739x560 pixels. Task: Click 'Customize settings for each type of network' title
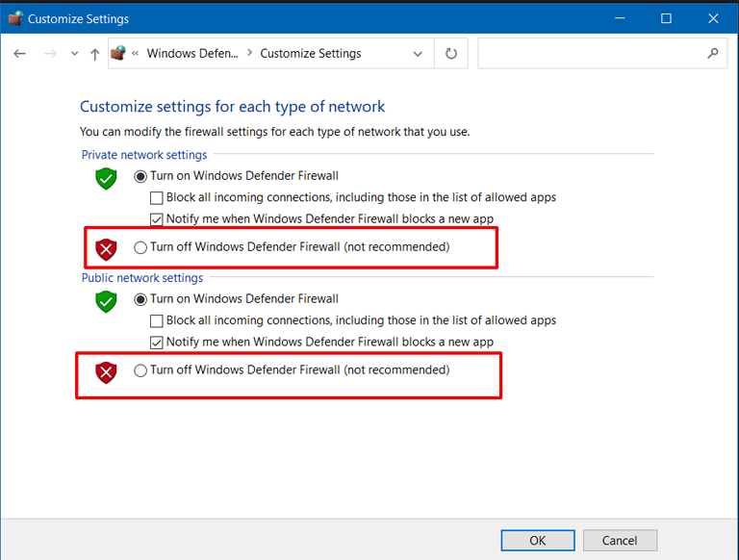[232, 107]
